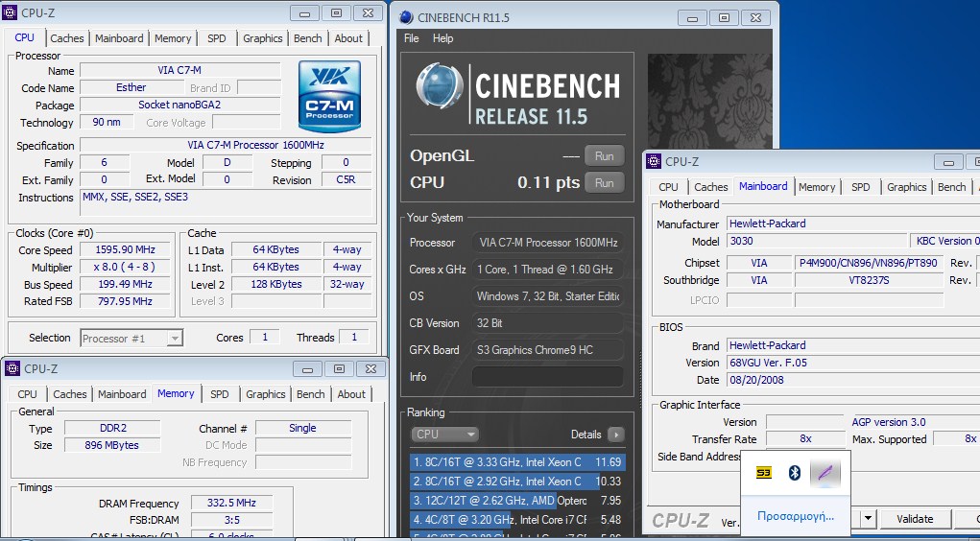Viewport: 980px width, 541px height.
Task: Click the DRAM Frequency value 332.5 MHz
Action: pos(232,503)
